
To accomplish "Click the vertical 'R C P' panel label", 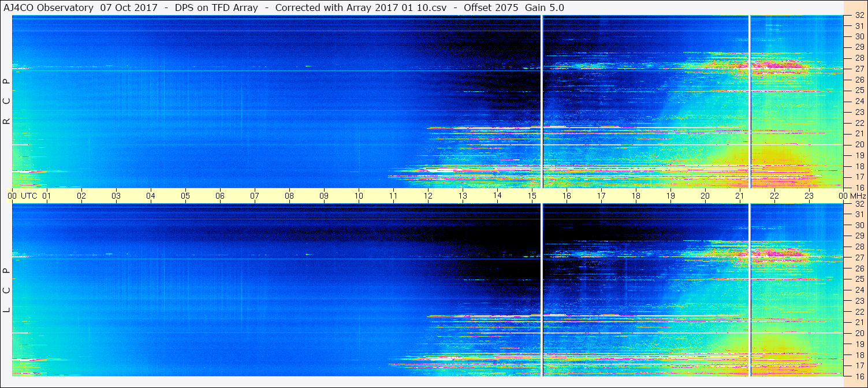I will (x=7, y=101).
